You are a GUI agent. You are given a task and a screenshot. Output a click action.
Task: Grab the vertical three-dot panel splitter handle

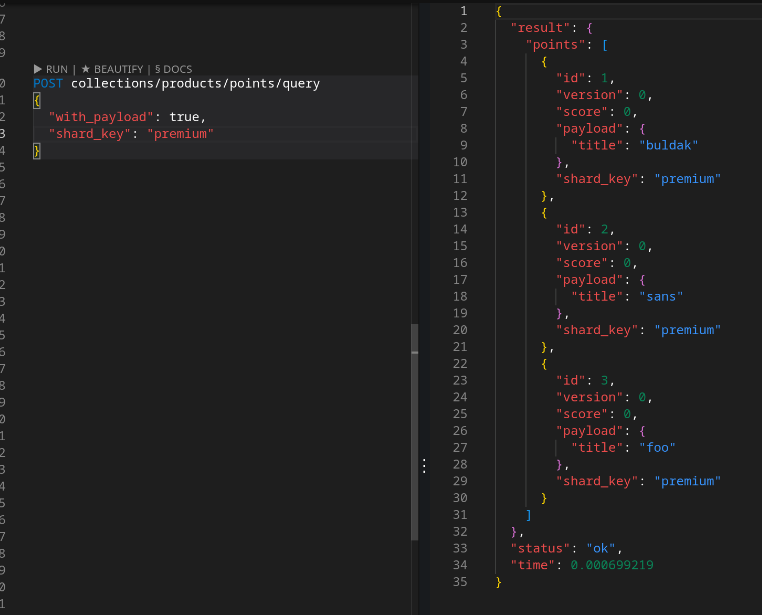[424, 466]
